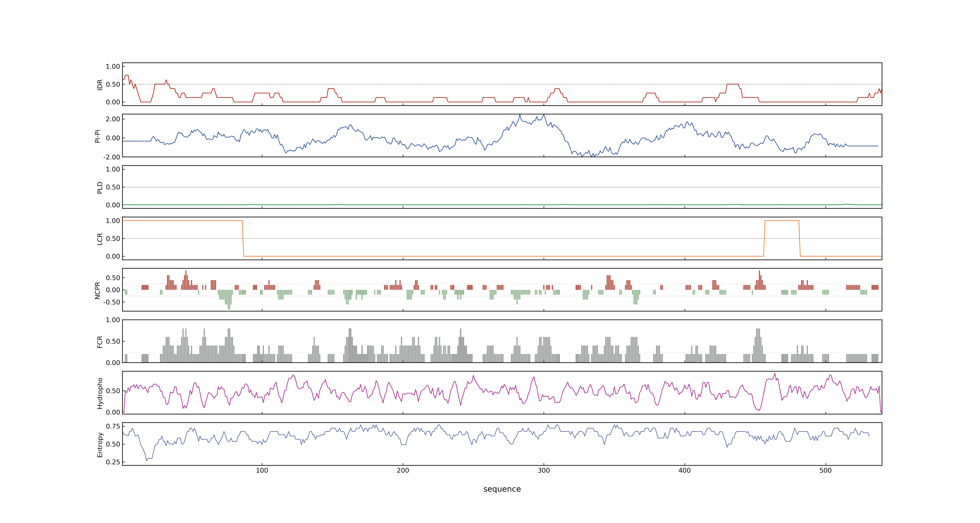
Task: Click the x-axis tick label 300
Action: 544,470
